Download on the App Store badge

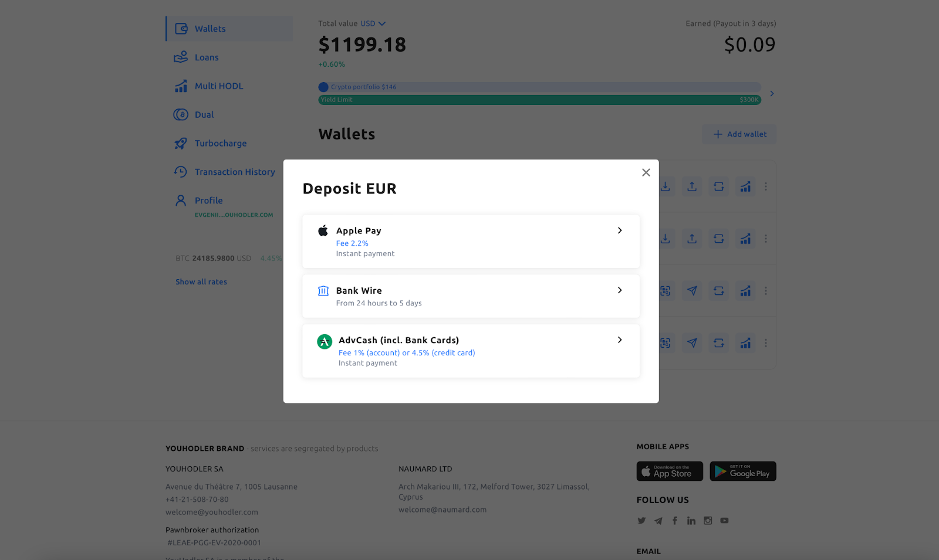[x=670, y=471]
